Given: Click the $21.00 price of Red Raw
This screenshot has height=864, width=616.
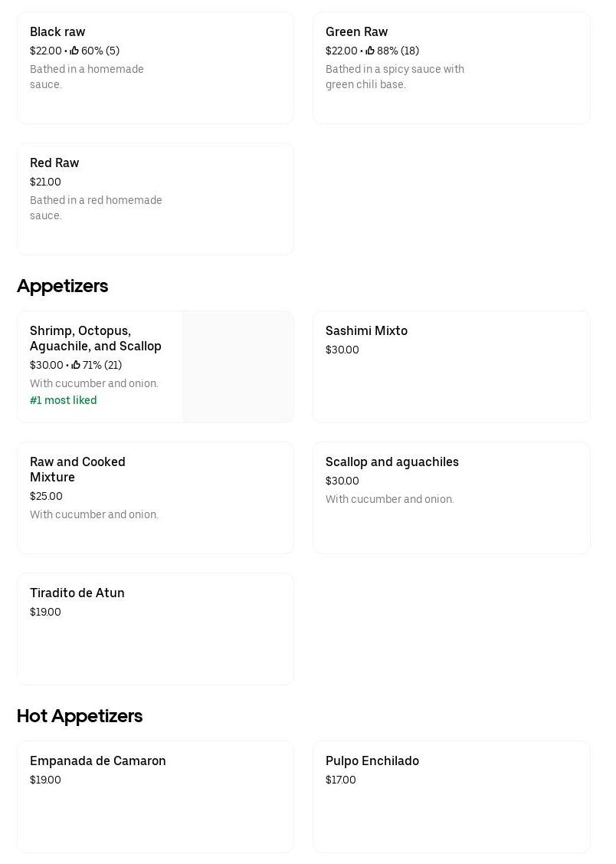Looking at the screenshot, I should [45, 182].
